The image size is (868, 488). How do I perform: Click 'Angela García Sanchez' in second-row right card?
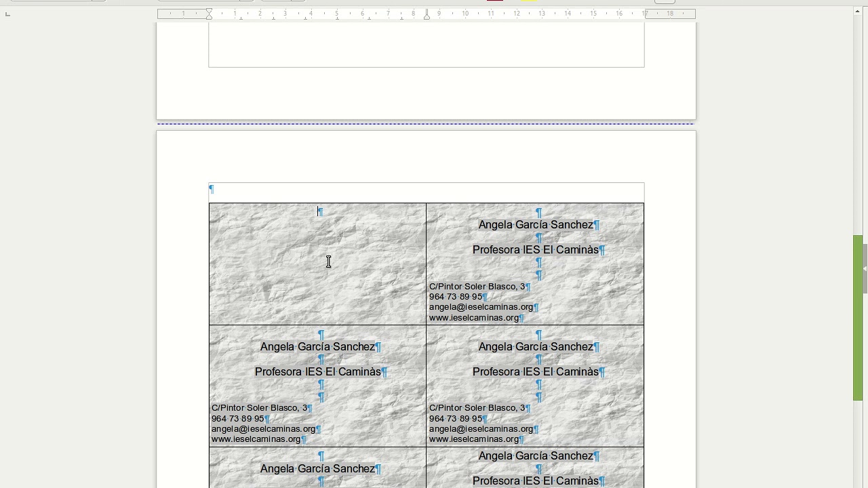(x=536, y=347)
